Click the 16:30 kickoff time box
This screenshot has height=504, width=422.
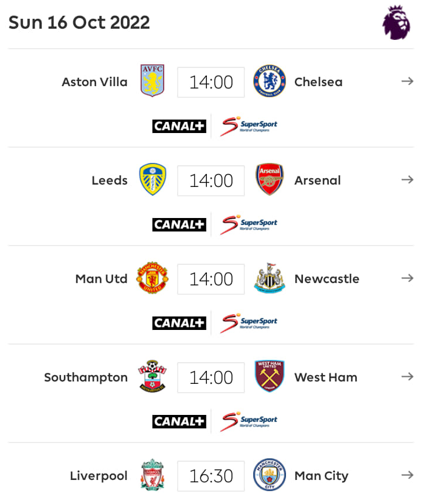click(x=211, y=475)
